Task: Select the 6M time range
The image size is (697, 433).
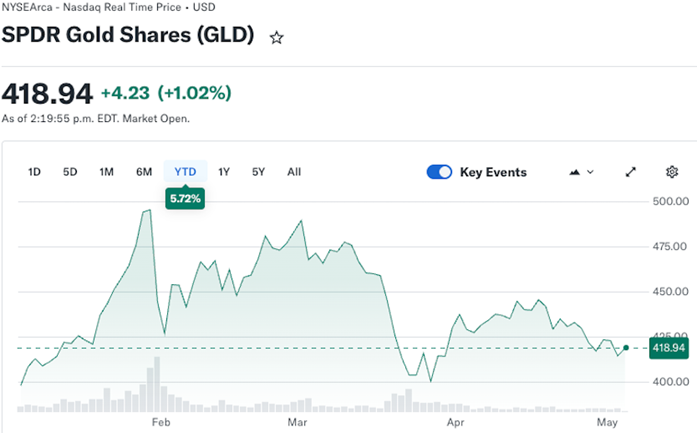Action: click(144, 172)
